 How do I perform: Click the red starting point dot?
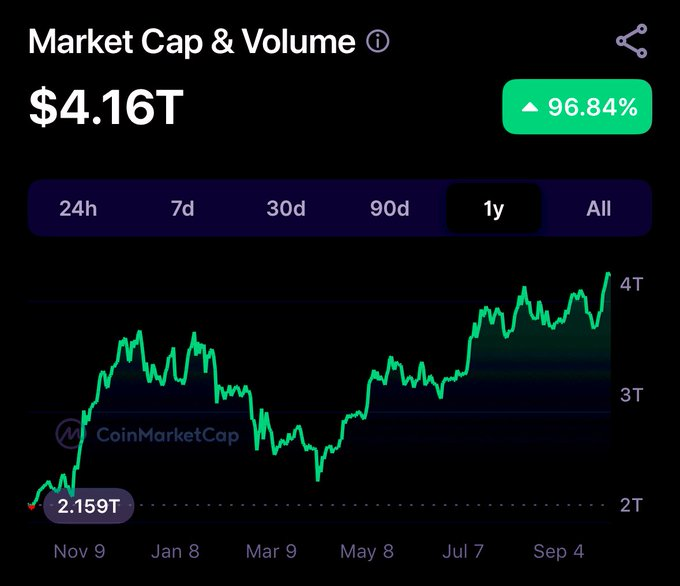tap(31, 506)
